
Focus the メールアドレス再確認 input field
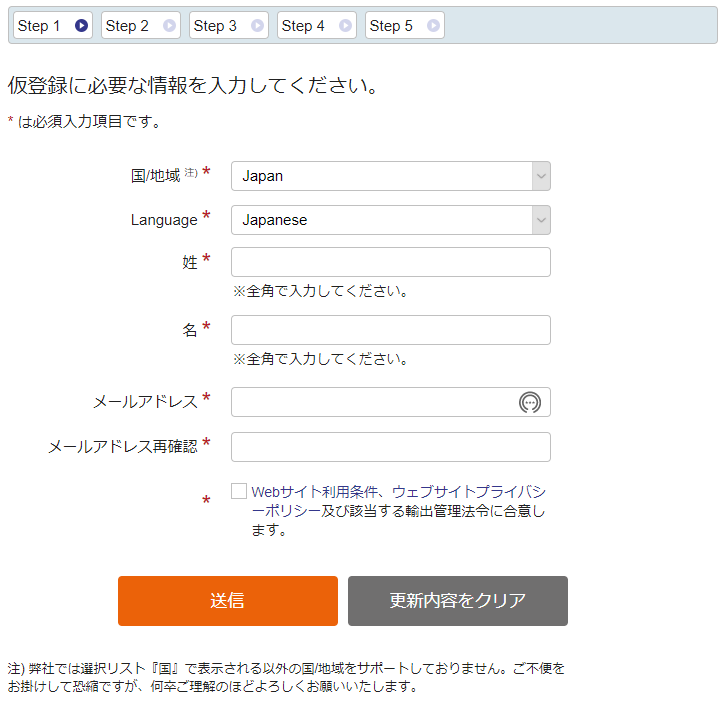click(391, 447)
